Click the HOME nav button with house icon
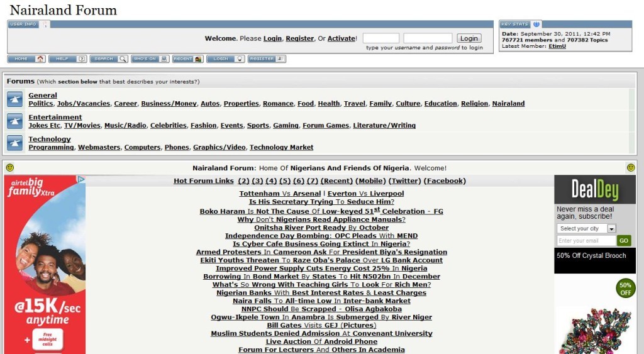Viewport: 644px width, 354px height. (x=26, y=58)
